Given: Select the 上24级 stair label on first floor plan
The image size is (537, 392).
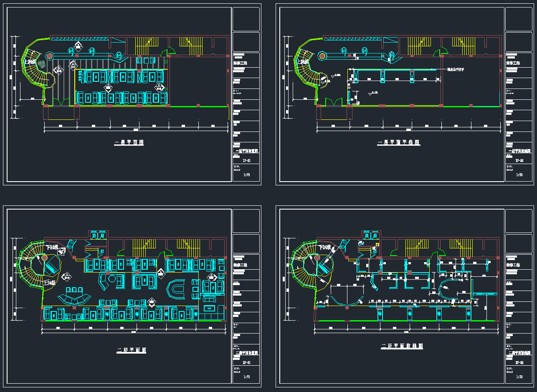Looking at the screenshot, I should click(30, 62).
